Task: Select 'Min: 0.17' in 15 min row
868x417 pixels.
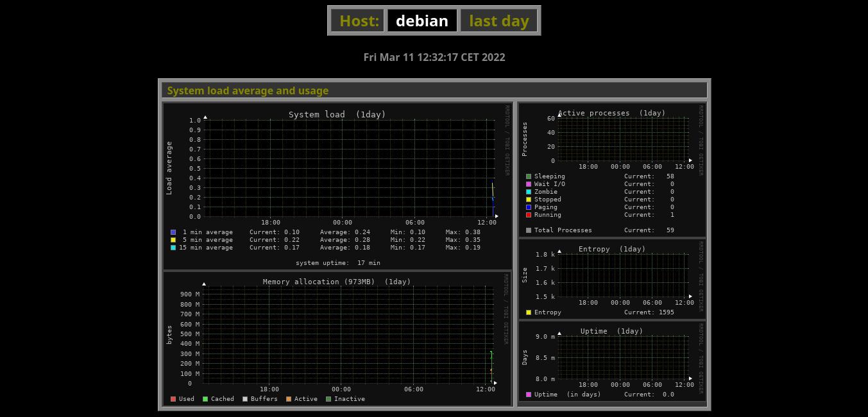Action: tap(408, 248)
